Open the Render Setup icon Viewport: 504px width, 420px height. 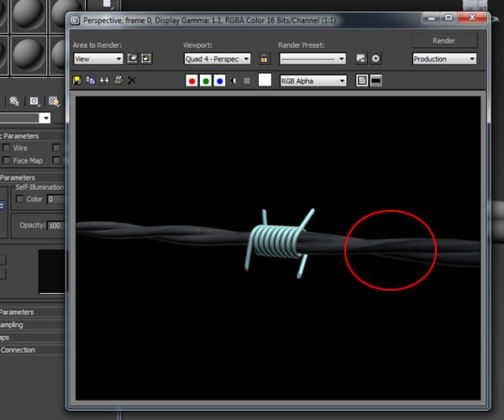point(361,59)
